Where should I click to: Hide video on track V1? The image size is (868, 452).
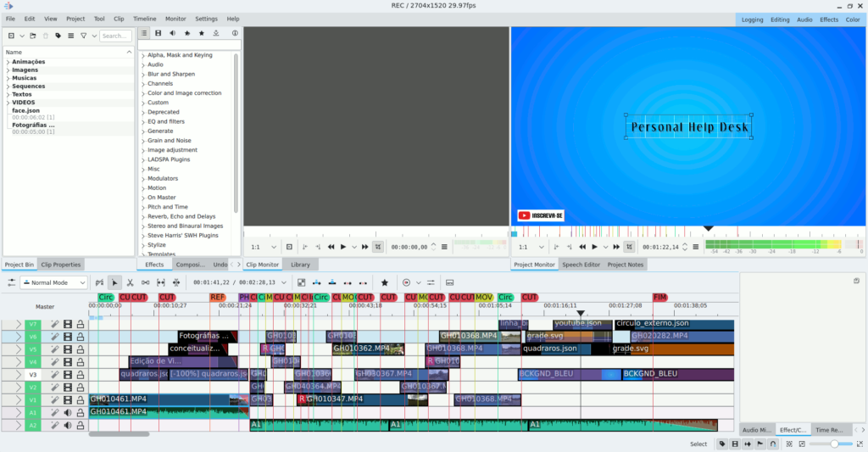tap(68, 400)
